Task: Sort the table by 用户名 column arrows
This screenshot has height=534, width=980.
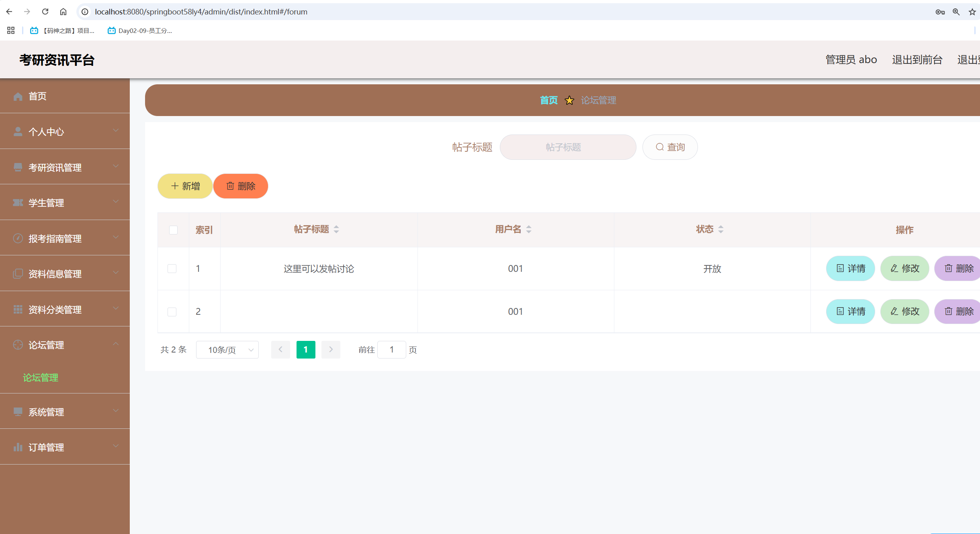Action: (x=529, y=229)
